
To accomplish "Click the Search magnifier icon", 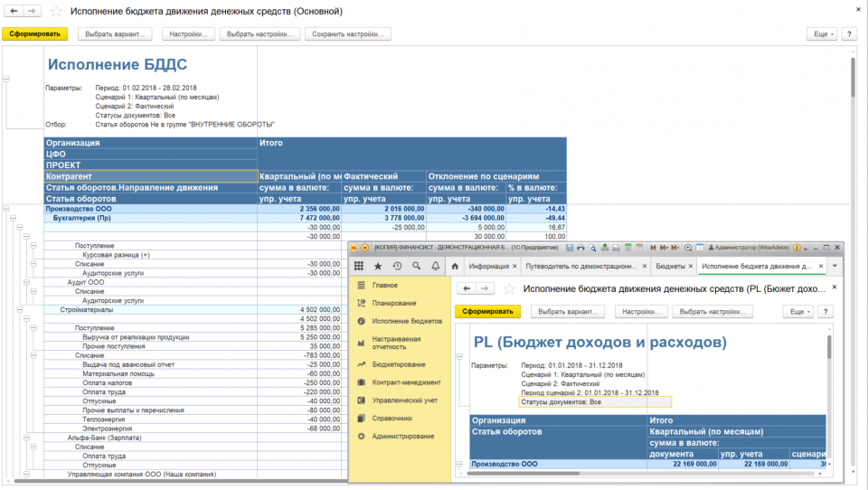I will point(416,266).
